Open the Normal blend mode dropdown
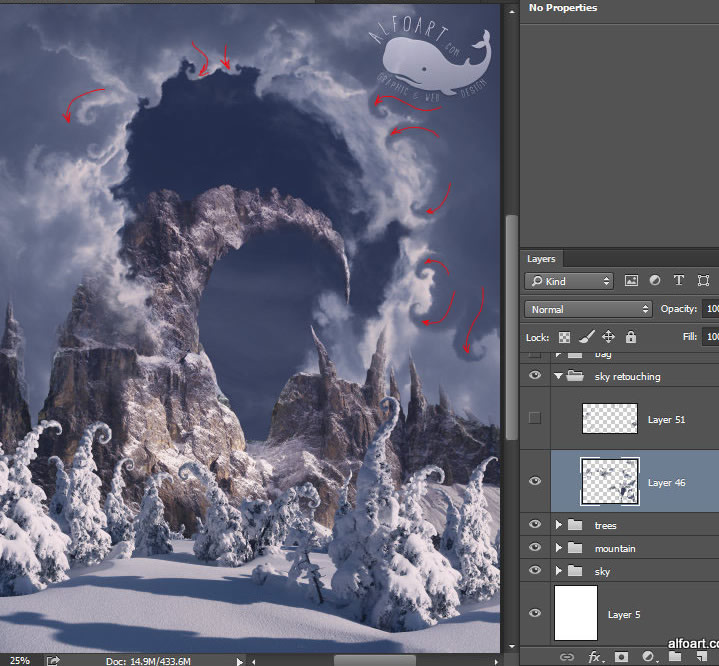719x666 pixels. pos(588,309)
